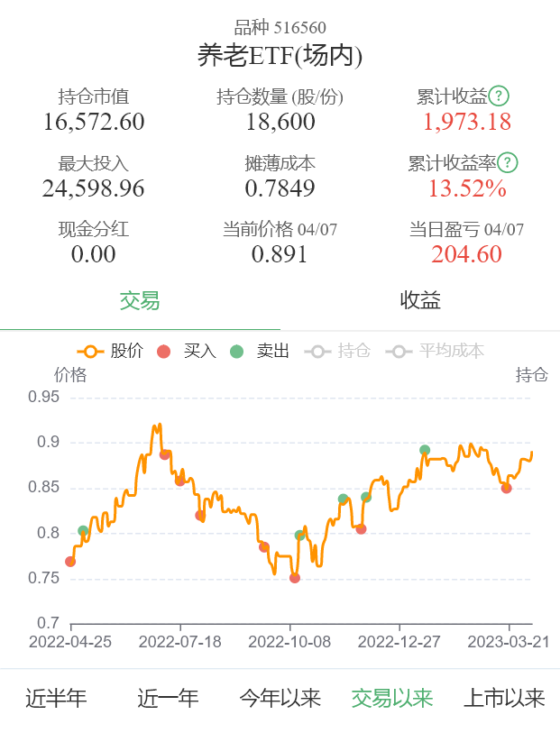Click y-axis label 0.95

(x=43, y=397)
